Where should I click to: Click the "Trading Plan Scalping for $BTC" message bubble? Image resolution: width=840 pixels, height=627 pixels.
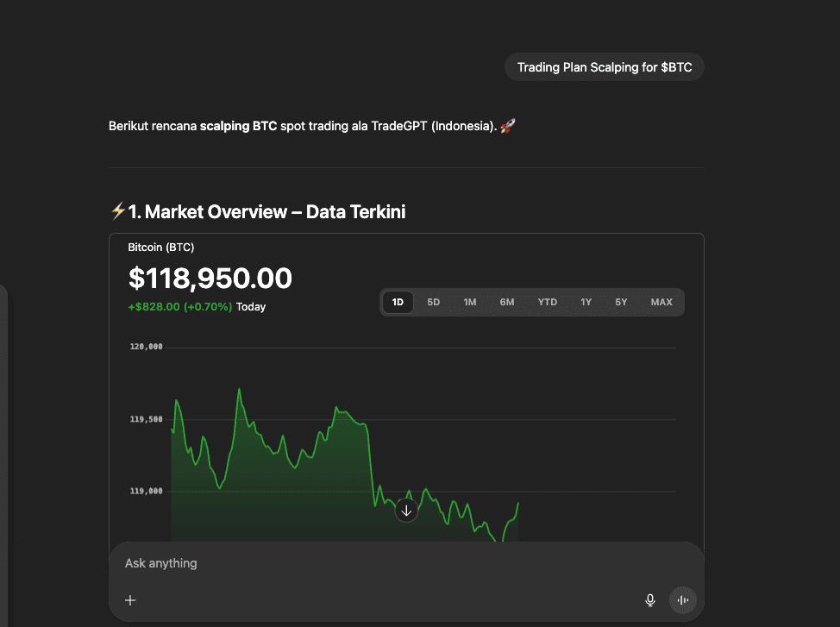(x=605, y=67)
